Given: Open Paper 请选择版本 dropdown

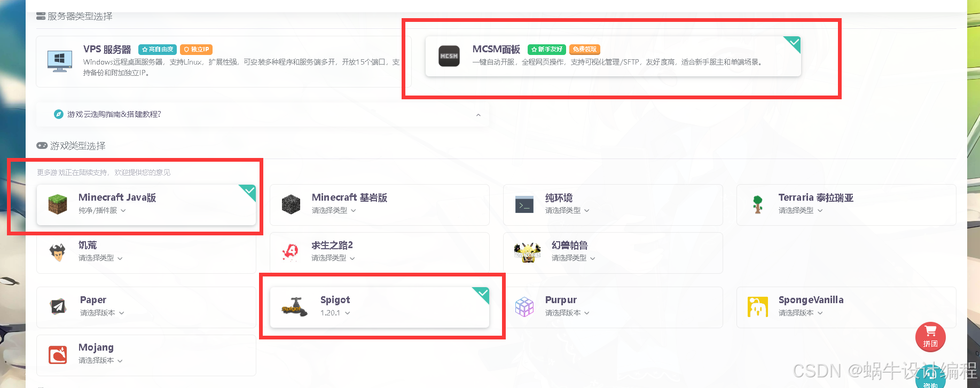Looking at the screenshot, I should (x=102, y=313).
